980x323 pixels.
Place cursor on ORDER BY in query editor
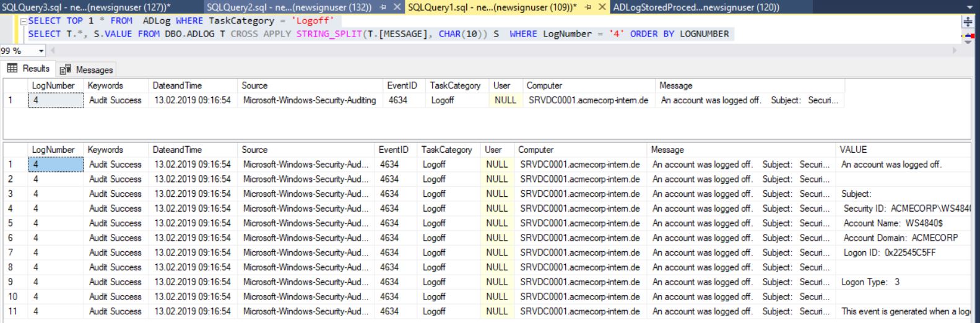(653, 34)
